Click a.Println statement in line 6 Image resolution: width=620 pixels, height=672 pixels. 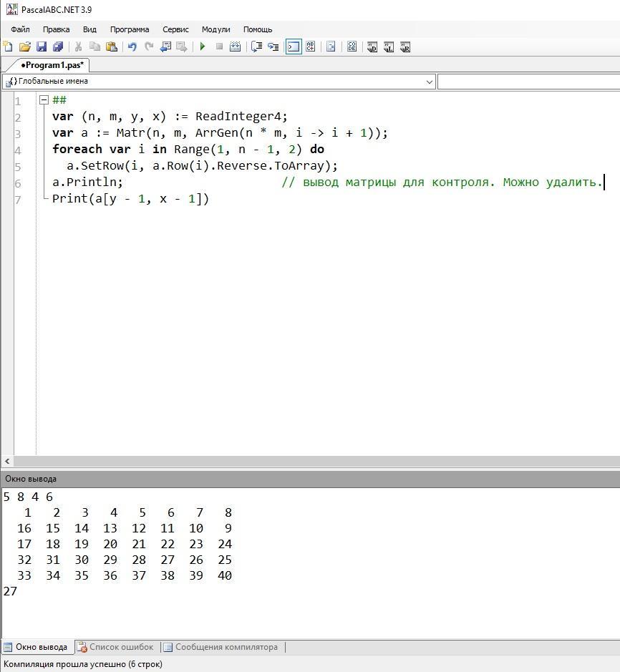click(87, 182)
